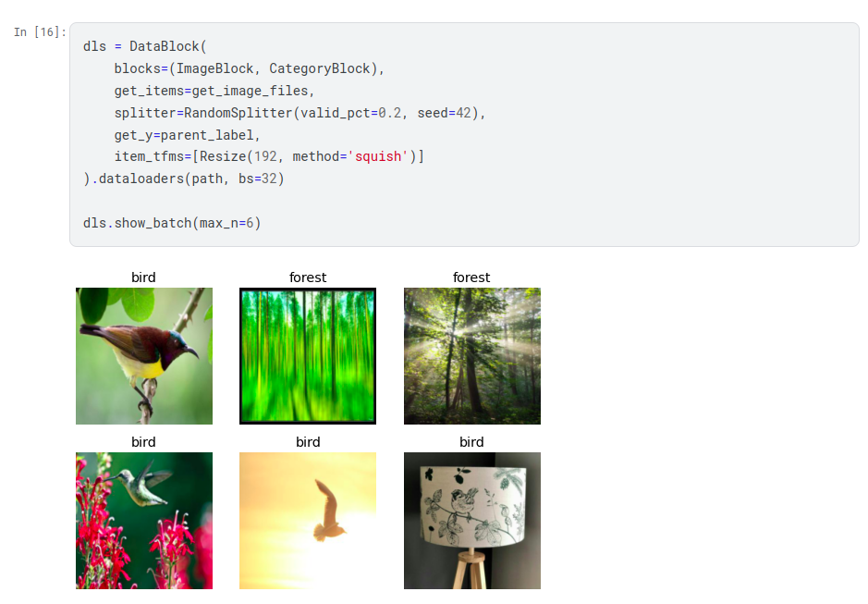Open the sunlit forest rays picture
Viewport: 868px width, 604px height.
point(472,356)
